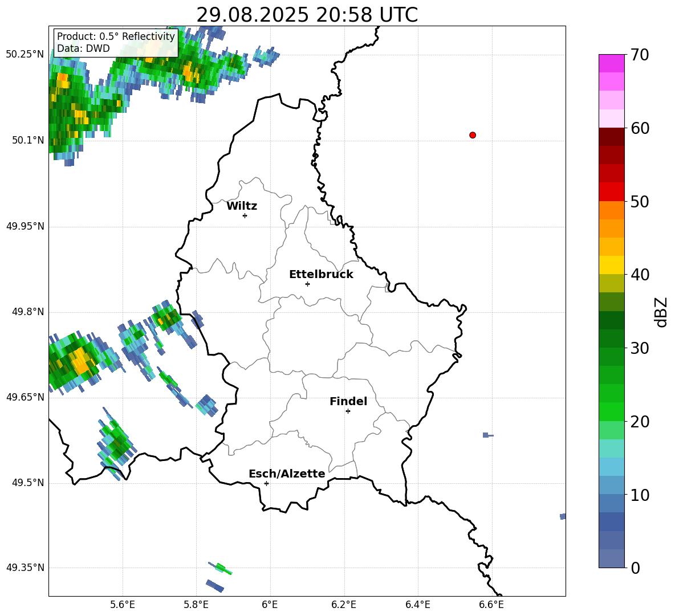Click the red dot marker on the map
Viewport: 675px width, 616px height.
[x=473, y=135]
